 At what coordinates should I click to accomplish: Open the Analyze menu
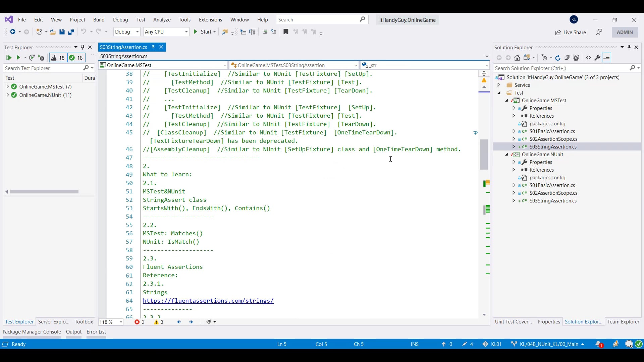(x=162, y=20)
